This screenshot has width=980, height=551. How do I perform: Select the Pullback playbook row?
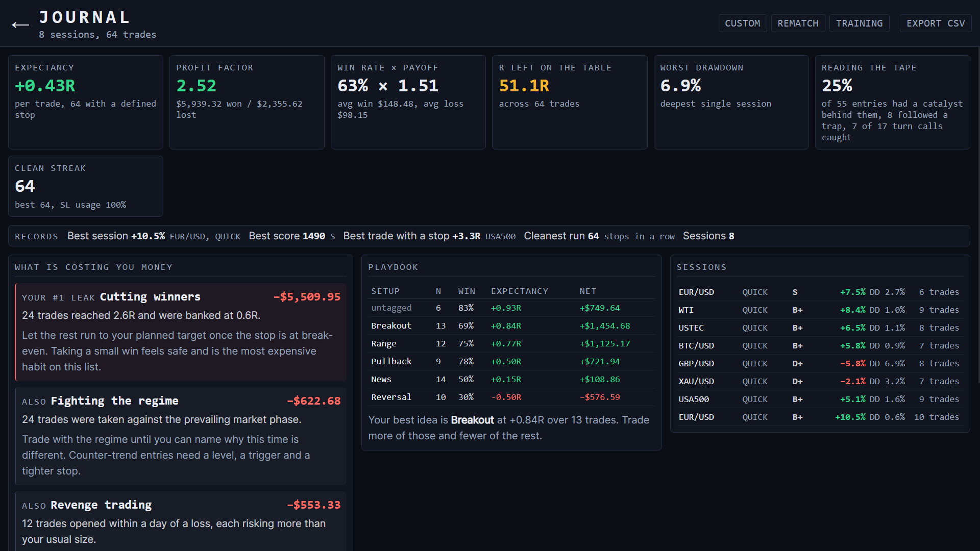point(511,362)
